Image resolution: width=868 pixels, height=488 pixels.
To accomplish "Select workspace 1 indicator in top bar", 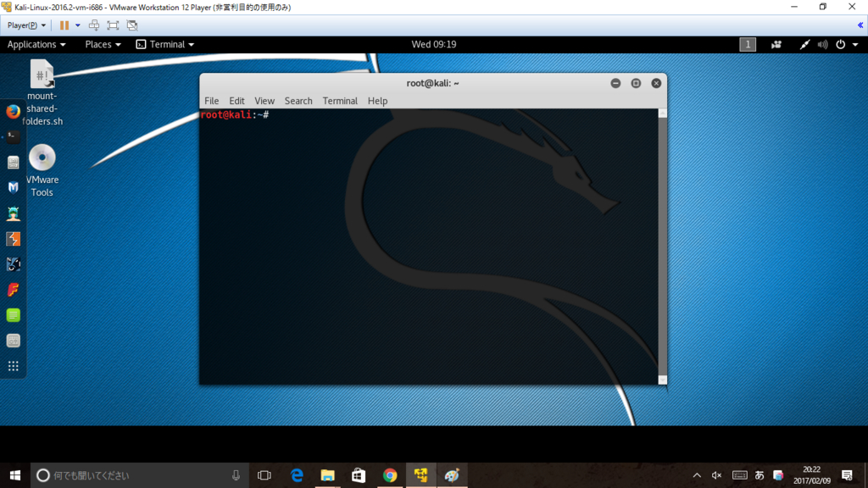I will 748,44.
